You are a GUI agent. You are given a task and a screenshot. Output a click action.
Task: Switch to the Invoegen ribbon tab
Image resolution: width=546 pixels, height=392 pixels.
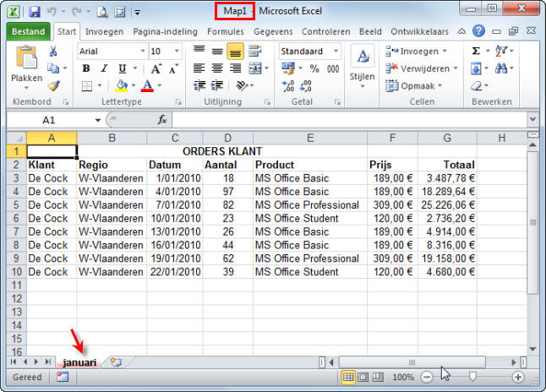pos(104,31)
